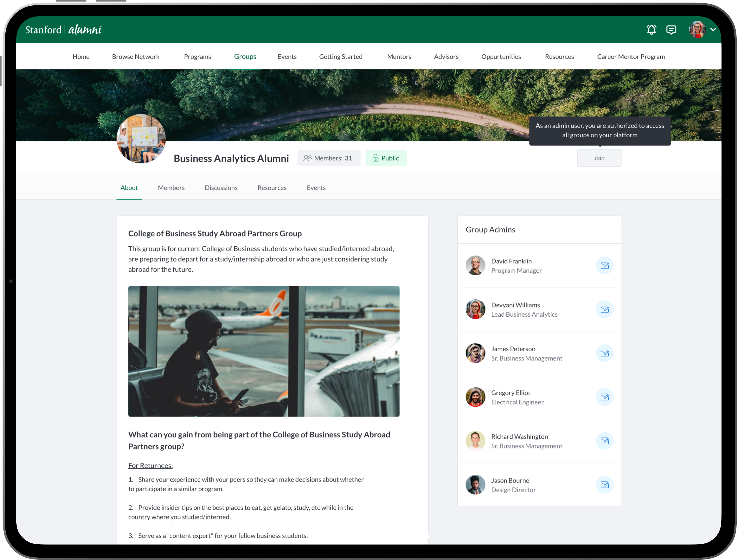Viewport: 737px width, 560px height.
Task: Click the Members: 31 badge
Action: (x=328, y=158)
